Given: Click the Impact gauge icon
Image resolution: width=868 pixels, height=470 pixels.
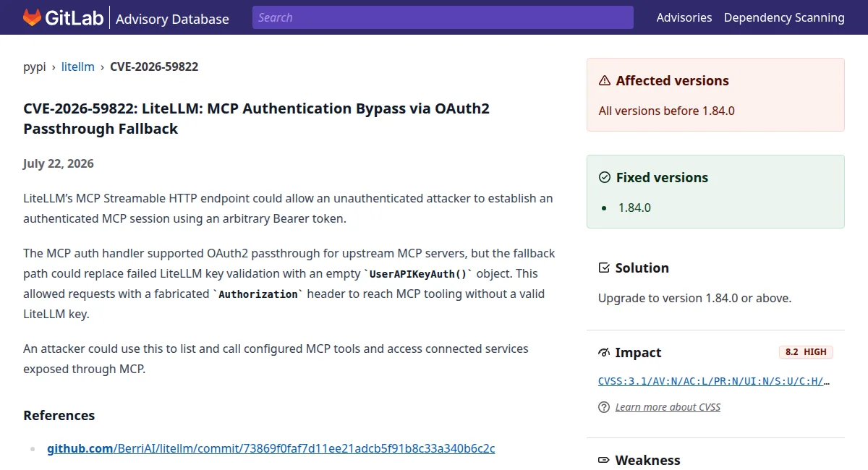Looking at the screenshot, I should click(x=604, y=353).
